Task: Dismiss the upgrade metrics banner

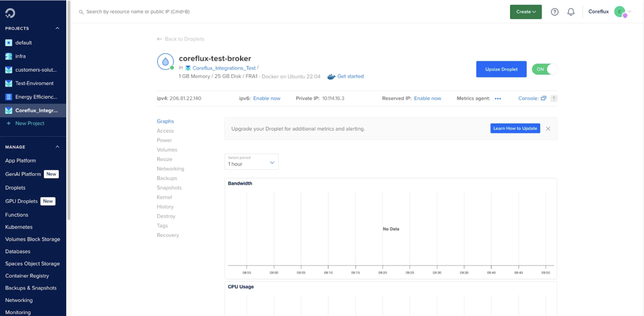Action: (548, 128)
